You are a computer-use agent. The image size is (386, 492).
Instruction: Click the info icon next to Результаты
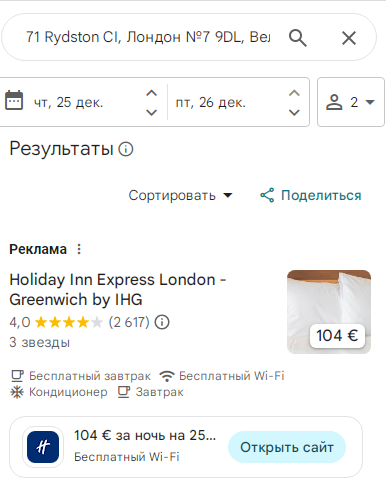coord(126,149)
